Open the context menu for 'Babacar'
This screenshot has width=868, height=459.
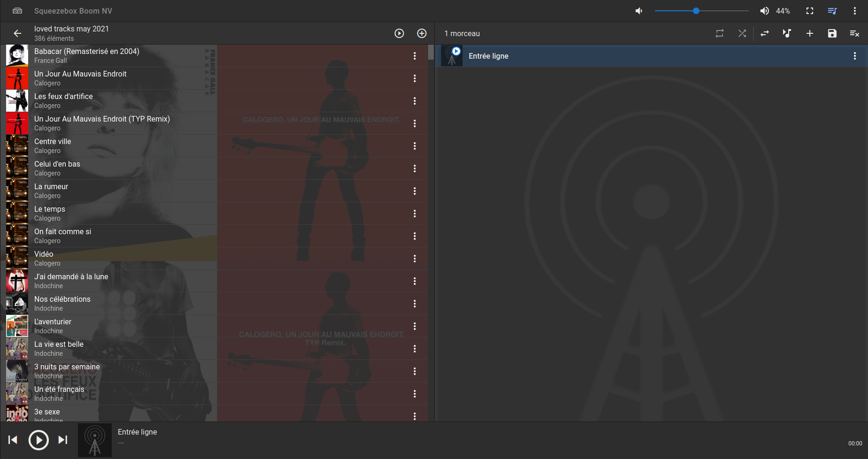click(x=415, y=55)
